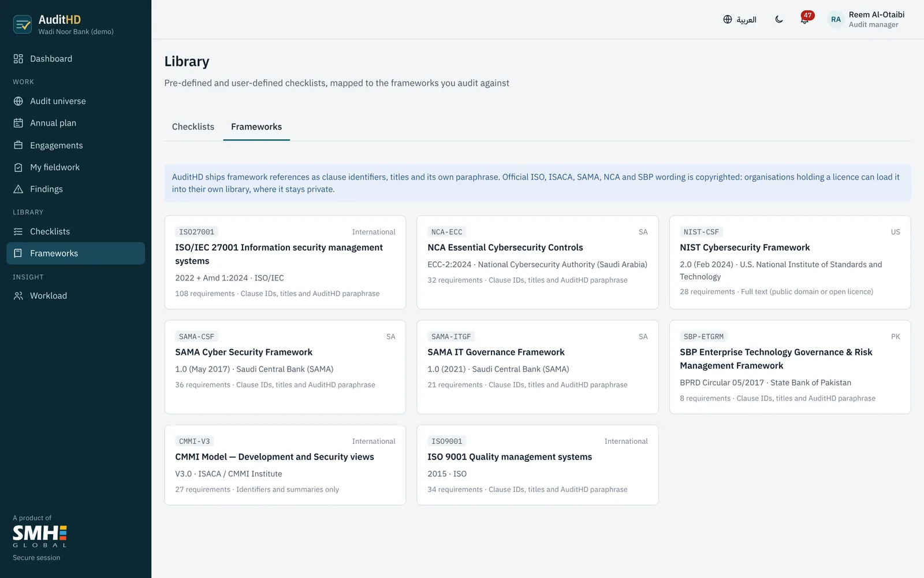The image size is (924, 578).
Task: Click the NIST-CSF code badge
Action: pyautogui.click(x=701, y=232)
